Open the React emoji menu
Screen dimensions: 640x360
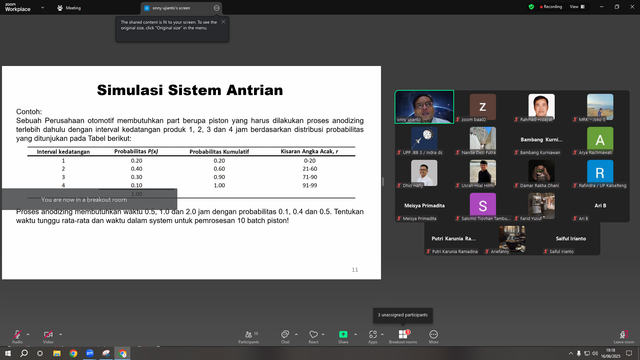click(x=313, y=336)
